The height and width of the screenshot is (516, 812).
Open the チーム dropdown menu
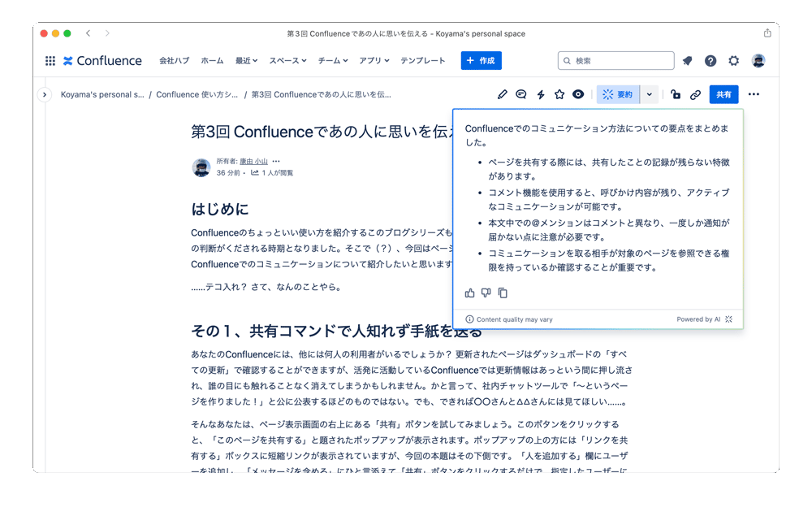(333, 61)
